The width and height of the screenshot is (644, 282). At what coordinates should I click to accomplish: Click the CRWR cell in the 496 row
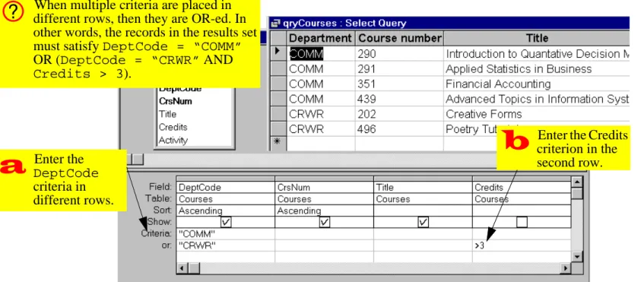(x=321, y=129)
